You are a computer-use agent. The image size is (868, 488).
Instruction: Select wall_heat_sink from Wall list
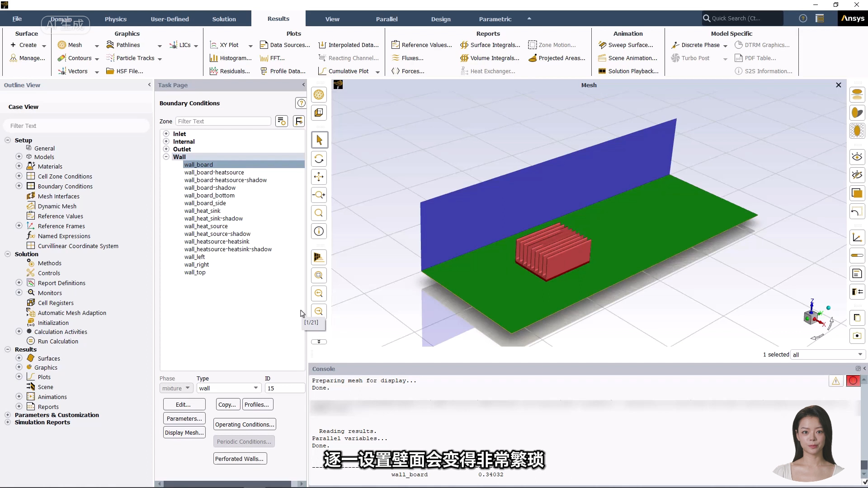pos(203,210)
